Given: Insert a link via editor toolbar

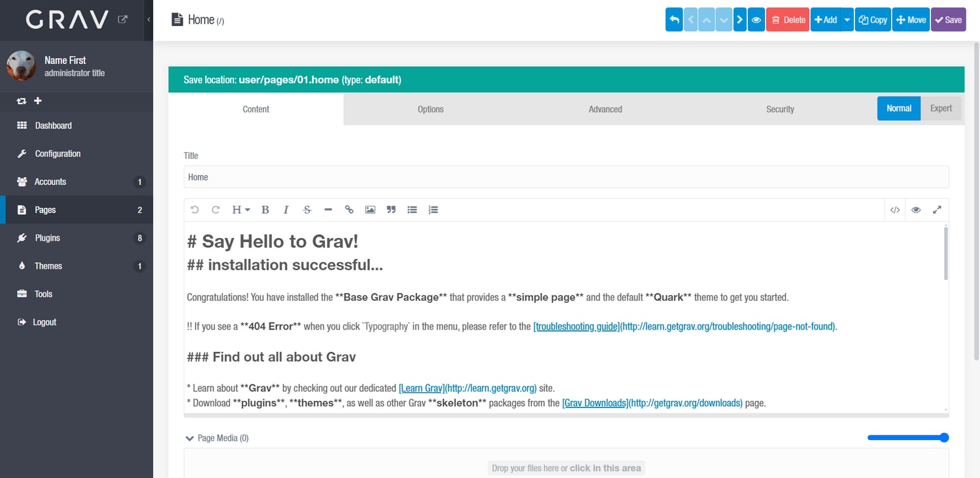Looking at the screenshot, I should tap(349, 210).
